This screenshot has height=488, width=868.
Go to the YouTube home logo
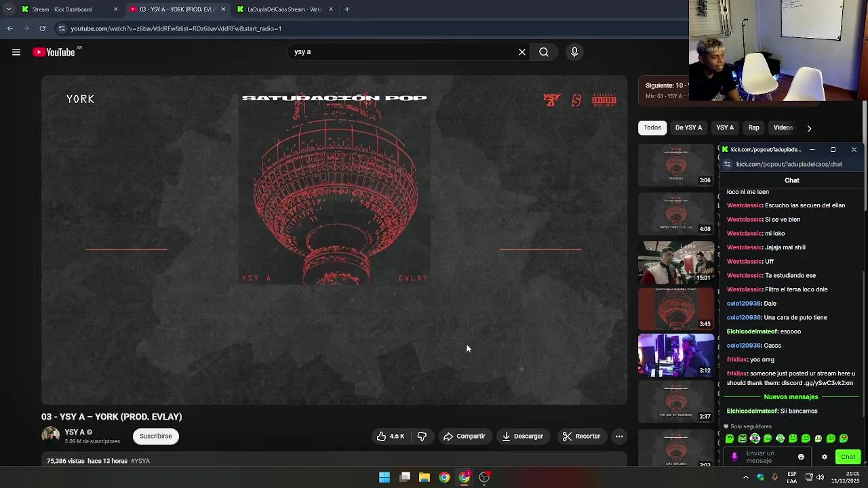pyautogui.click(x=54, y=52)
